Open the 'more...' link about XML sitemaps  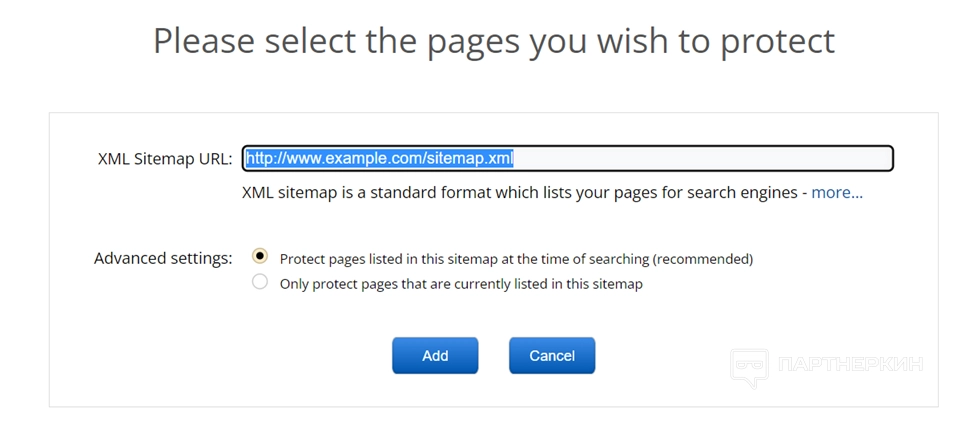(836, 192)
